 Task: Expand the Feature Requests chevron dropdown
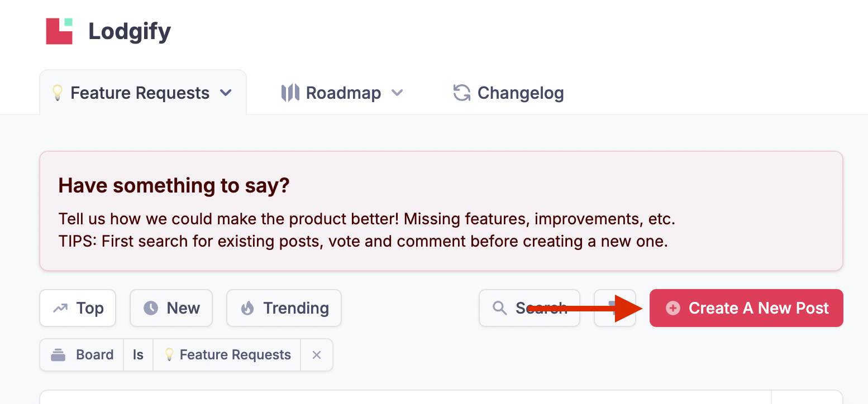(226, 93)
